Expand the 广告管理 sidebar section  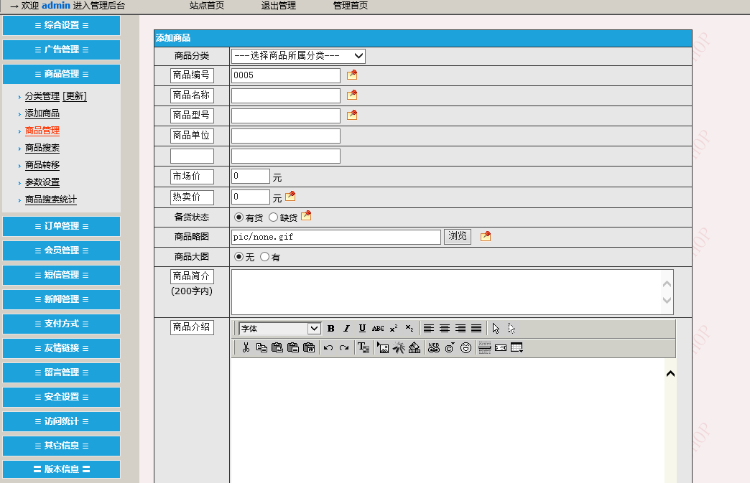point(61,49)
